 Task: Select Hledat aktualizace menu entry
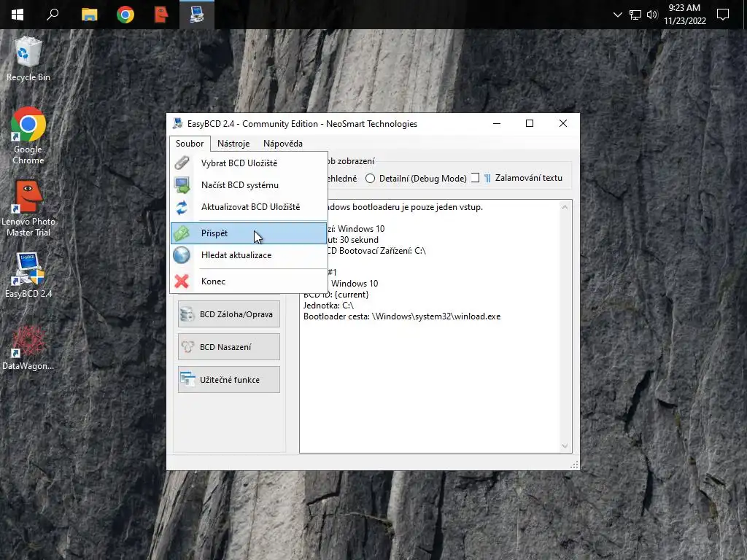[x=249, y=255]
